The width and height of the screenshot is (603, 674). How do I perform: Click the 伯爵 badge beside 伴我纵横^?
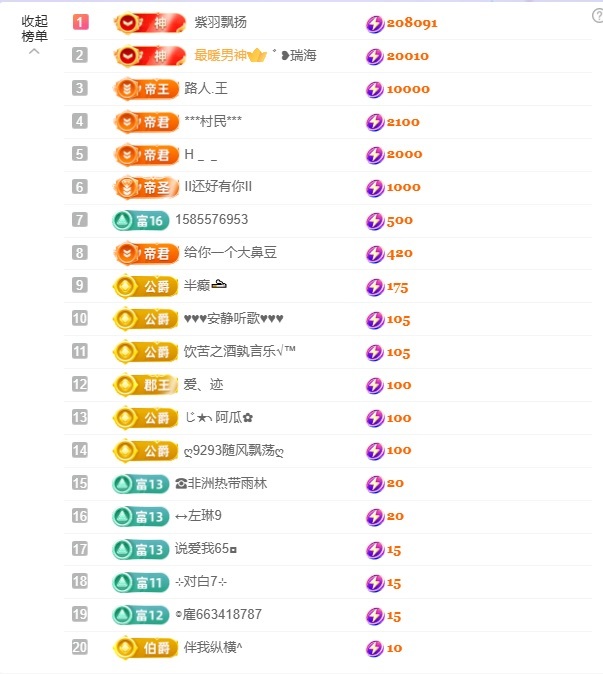(146, 647)
